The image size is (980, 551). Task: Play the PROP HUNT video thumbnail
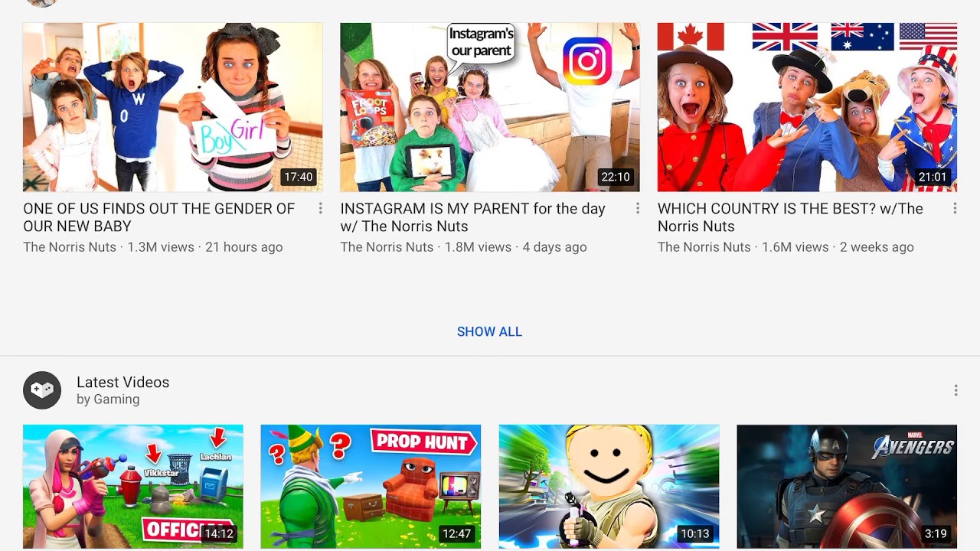pos(371,487)
